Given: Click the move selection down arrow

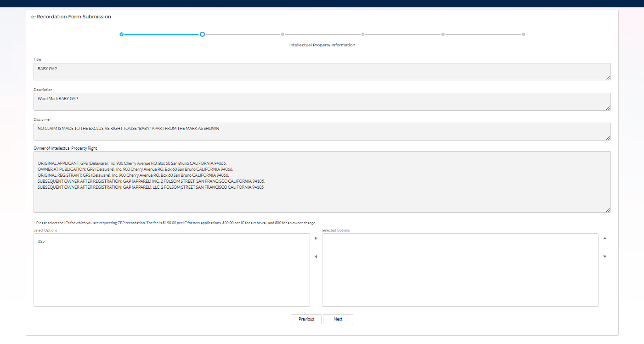Looking at the screenshot, I should 604,257.
